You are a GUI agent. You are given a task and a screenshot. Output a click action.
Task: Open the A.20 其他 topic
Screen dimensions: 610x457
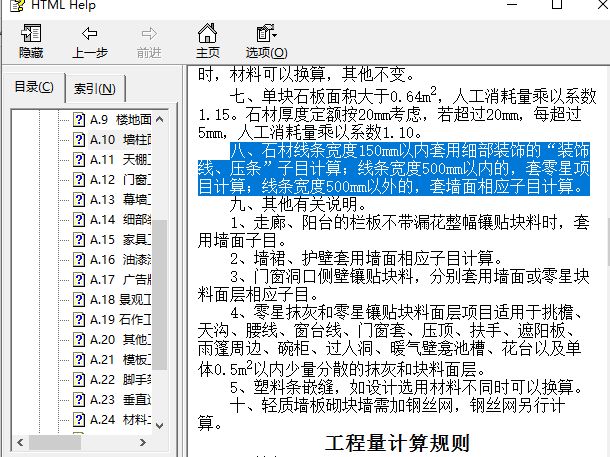tap(120, 340)
